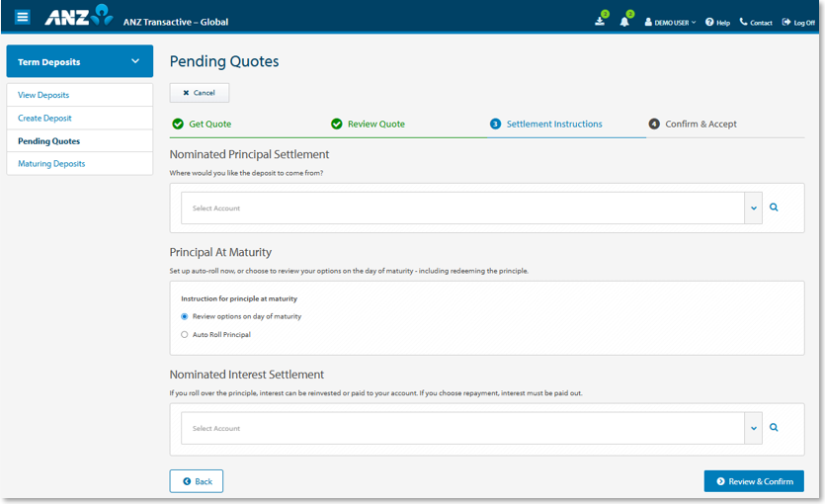Open Help in the header
The image size is (825, 504).
tap(717, 22)
